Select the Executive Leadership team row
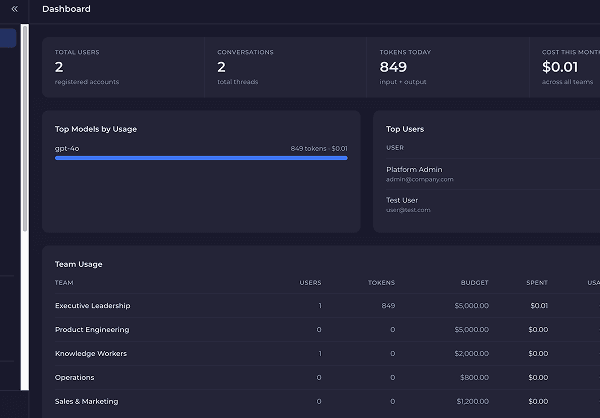The width and height of the screenshot is (600, 418). click(327, 305)
